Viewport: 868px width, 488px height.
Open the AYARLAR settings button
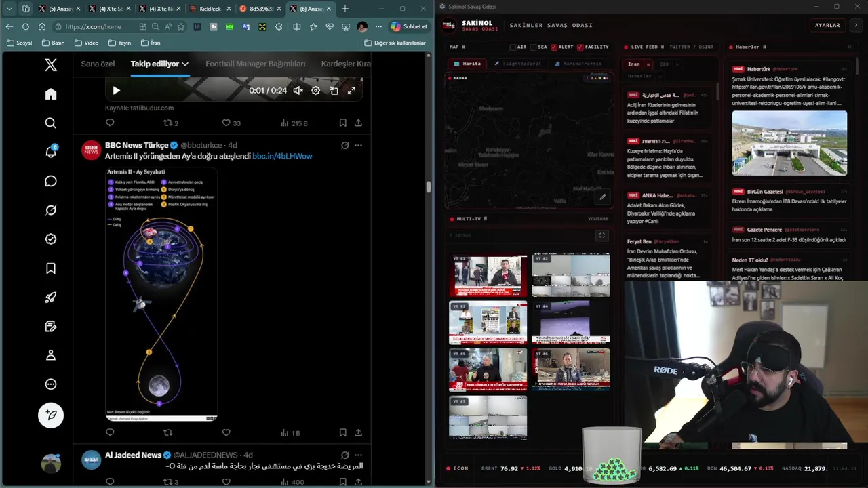click(x=827, y=25)
